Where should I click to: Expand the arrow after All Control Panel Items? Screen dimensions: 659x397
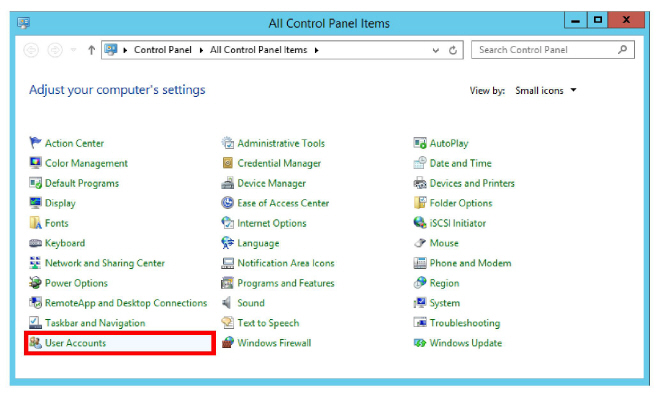coord(316,50)
